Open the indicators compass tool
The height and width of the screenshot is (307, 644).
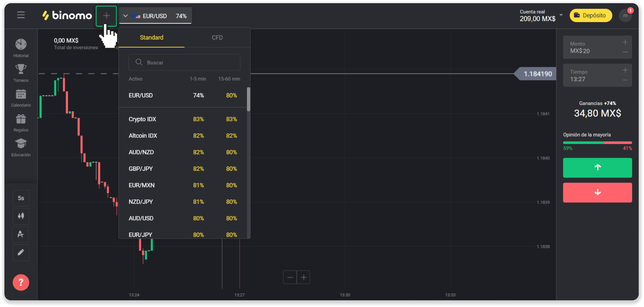(21, 234)
